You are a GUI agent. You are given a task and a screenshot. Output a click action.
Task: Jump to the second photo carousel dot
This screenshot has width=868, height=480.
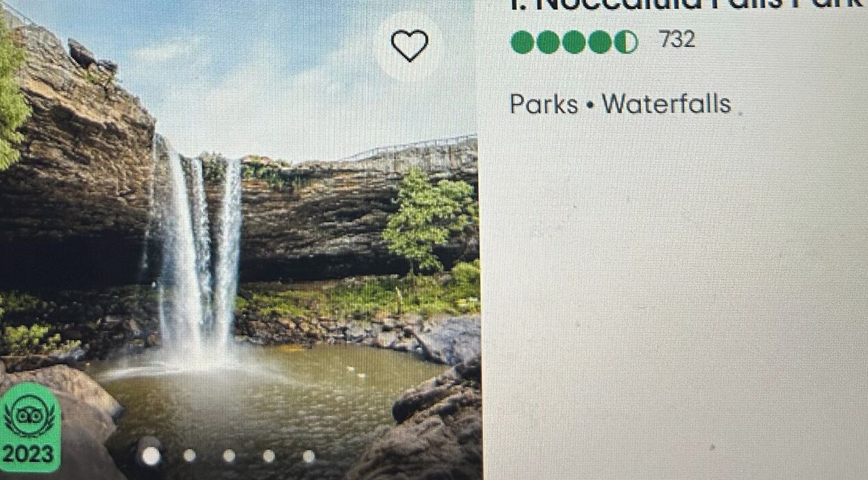pos(190,456)
